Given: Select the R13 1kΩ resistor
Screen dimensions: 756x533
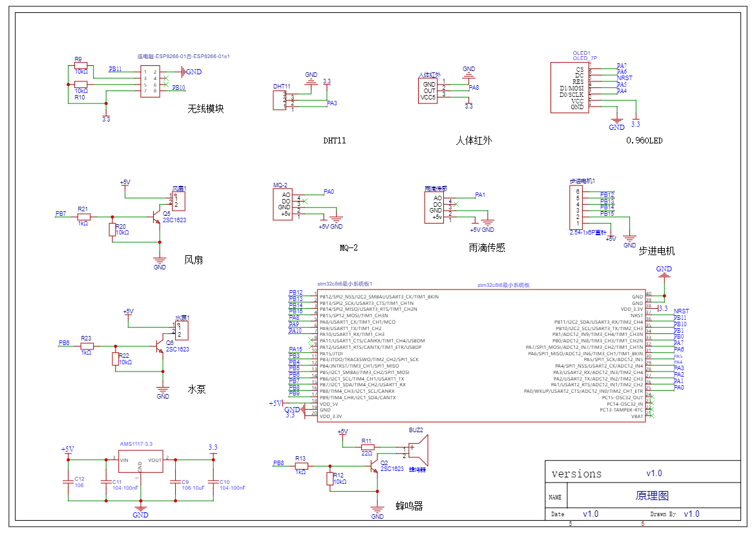Looking at the screenshot, I should tap(301, 466).
